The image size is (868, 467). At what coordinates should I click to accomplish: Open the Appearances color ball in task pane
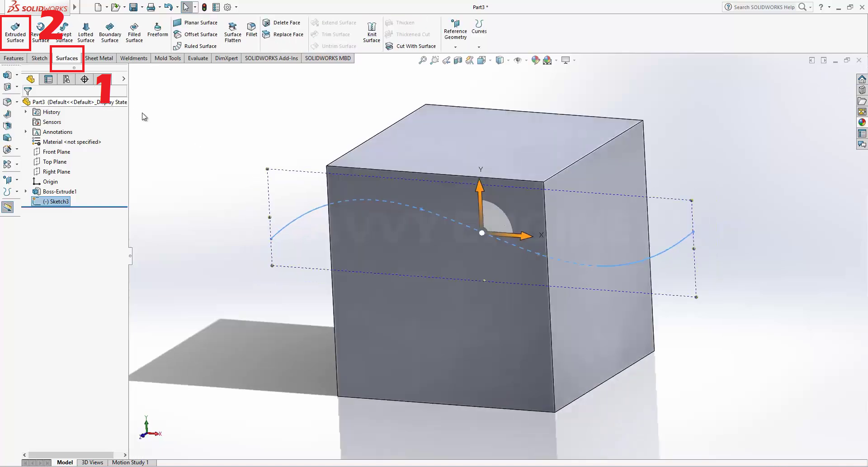click(862, 123)
